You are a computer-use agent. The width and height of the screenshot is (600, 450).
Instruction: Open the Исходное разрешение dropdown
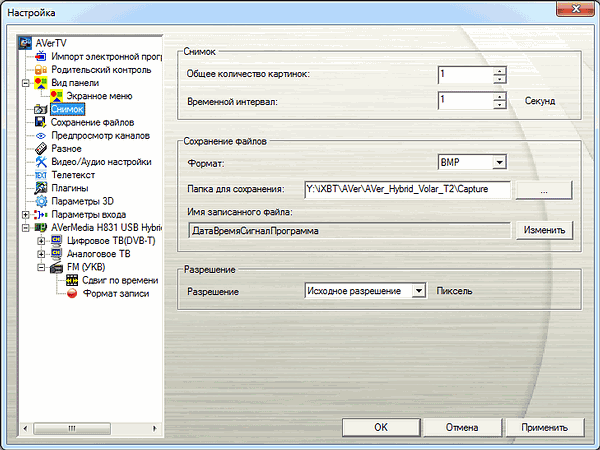coord(419,291)
